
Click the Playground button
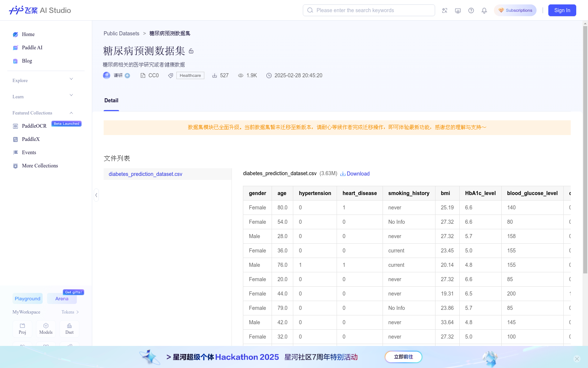pos(28,298)
